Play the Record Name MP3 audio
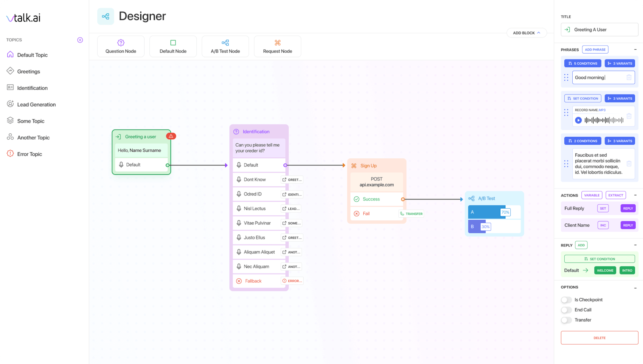 click(x=578, y=120)
